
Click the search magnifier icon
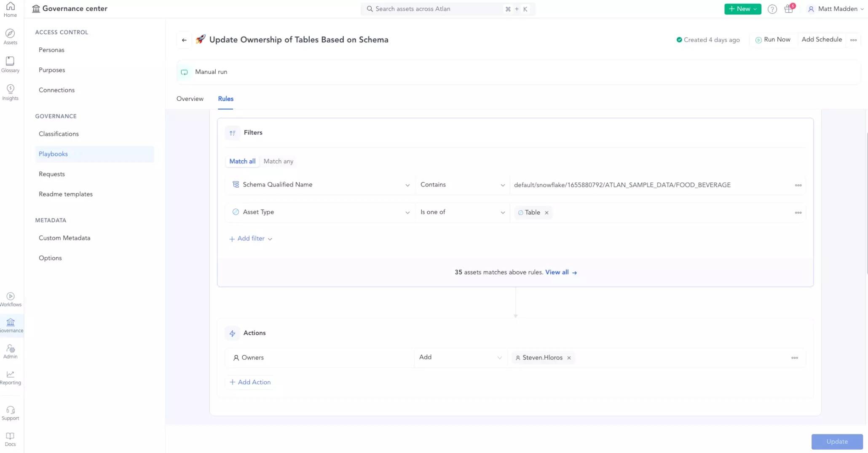[370, 9]
